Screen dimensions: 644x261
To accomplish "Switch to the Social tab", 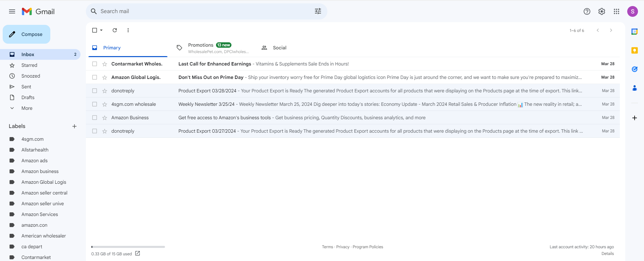I will pyautogui.click(x=297, y=48).
